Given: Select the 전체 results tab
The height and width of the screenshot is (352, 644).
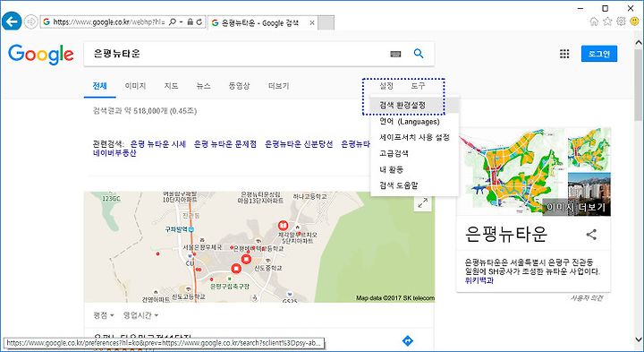Looking at the screenshot, I should (x=100, y=86).
